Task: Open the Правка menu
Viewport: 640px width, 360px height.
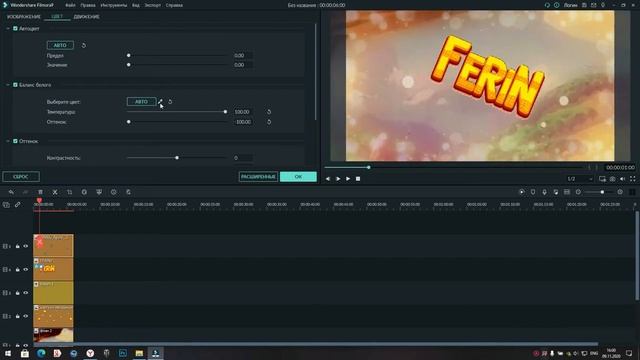Action: [x=88, y=5]
